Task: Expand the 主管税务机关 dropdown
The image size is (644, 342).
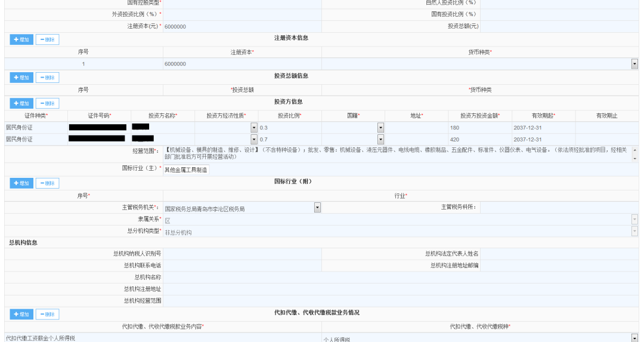Action: pos(317,208)
